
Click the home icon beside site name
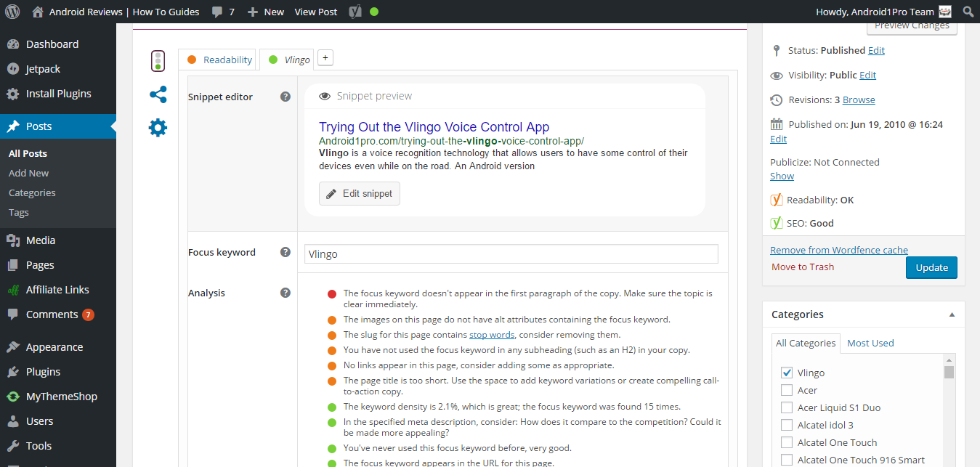coord(38,12)
